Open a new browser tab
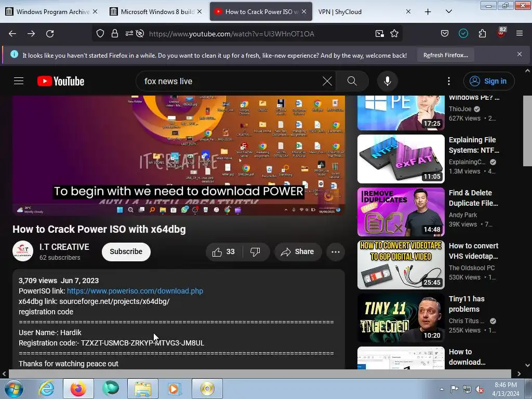532x399 pixels. click(428, 12)
